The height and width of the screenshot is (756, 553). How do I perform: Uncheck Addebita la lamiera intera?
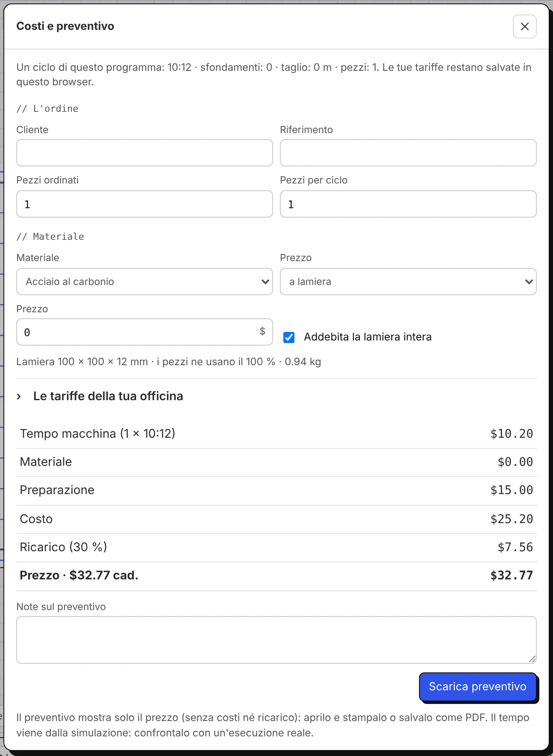coord(289,337)
